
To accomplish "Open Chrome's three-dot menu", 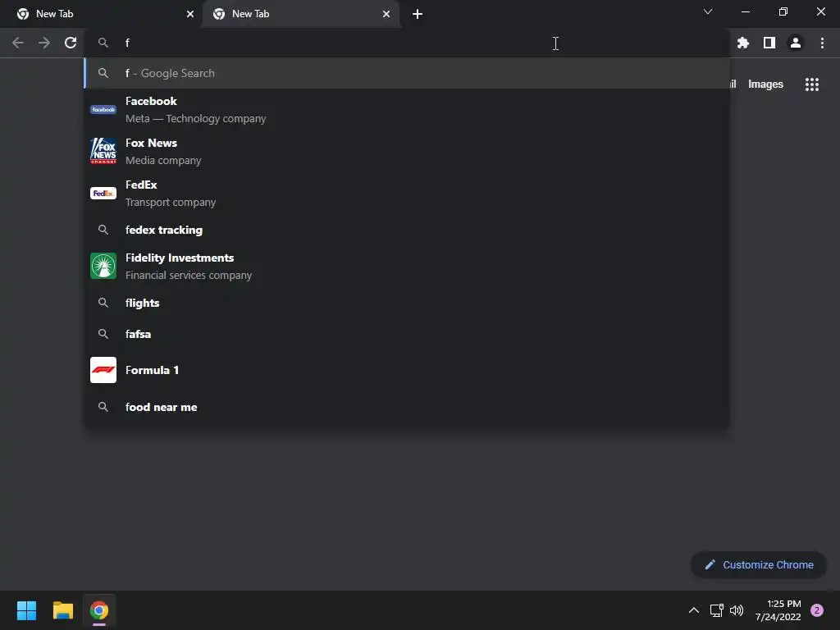I will point(822,43).
